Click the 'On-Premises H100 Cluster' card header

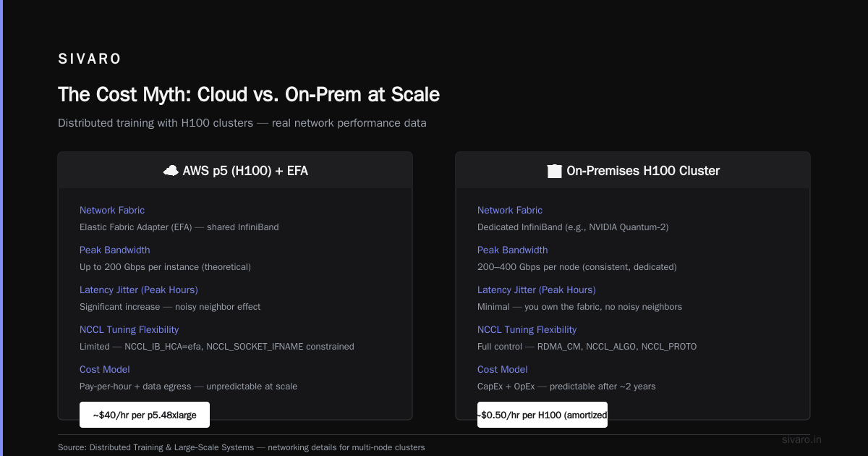click(x=633, y=170)
